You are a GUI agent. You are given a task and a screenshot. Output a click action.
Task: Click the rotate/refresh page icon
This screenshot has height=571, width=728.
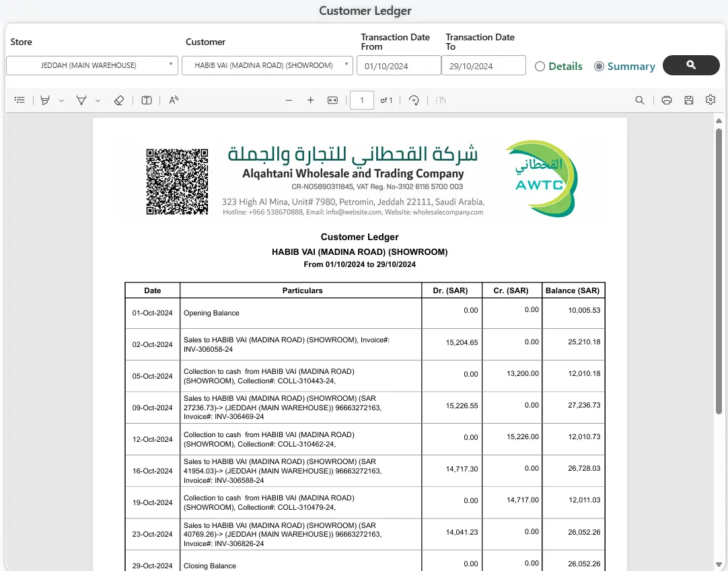[x=414, y=100]
